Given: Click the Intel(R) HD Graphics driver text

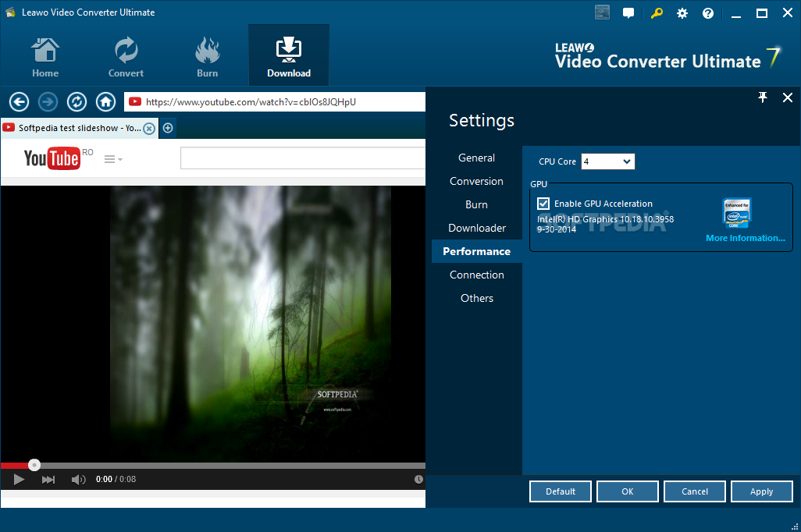Looking at the screenshot, I should click(x=605, y=224).
